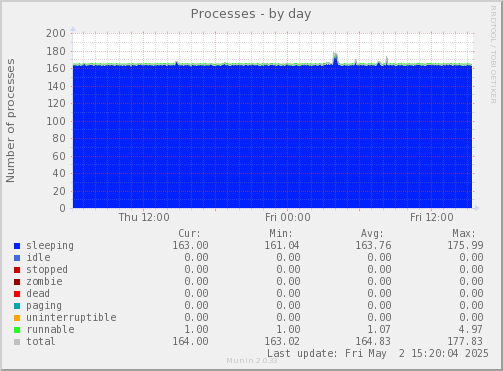The height and width of the screenshot is (371, 503).
Task: Click the 'Fri 12:00' time axis label
Action: 432,217
